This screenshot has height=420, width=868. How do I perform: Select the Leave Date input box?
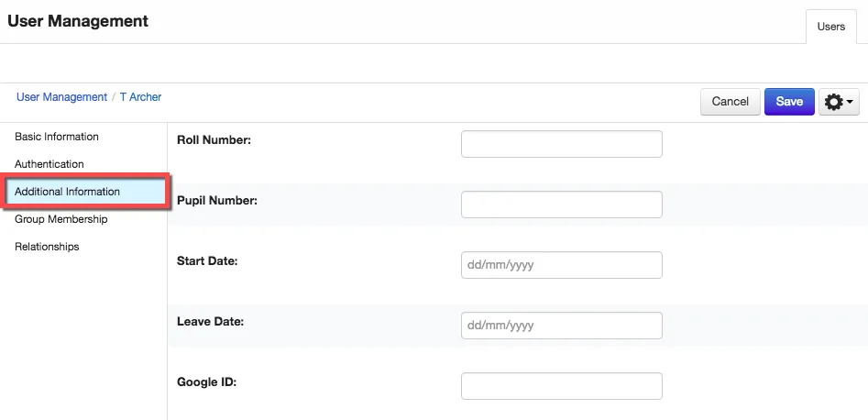(x=561, y=326)
